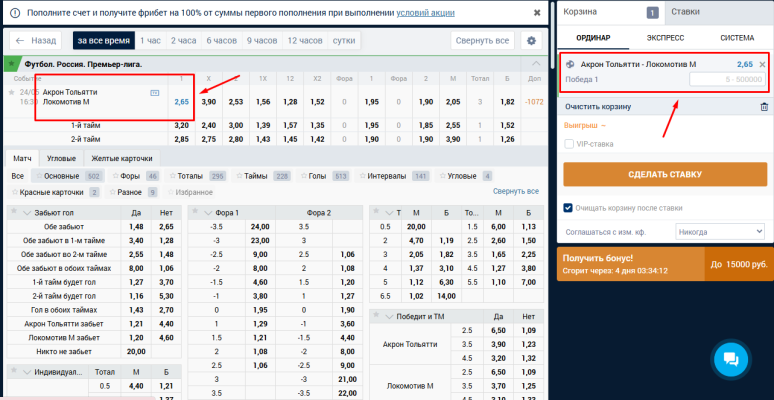Viewport: 774px width, 400px height.
Task: Toggle the Основные market filter star
Action: 39,176
